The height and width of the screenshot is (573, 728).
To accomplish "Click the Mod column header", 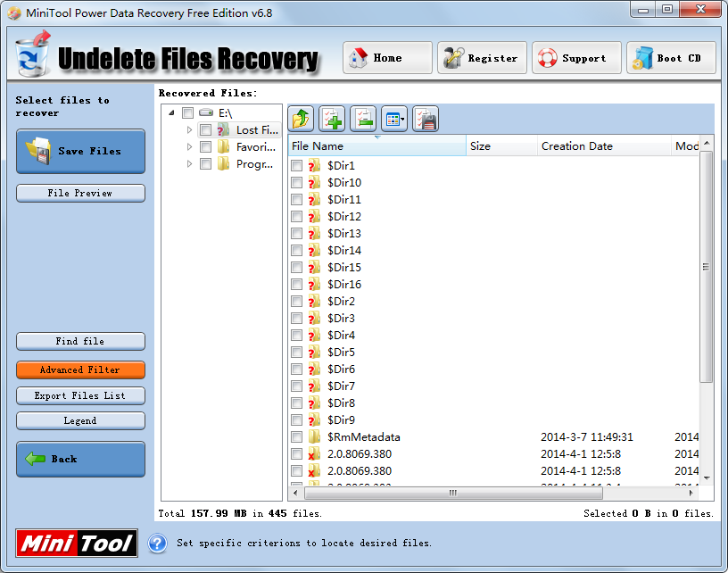I will [686, 145].
